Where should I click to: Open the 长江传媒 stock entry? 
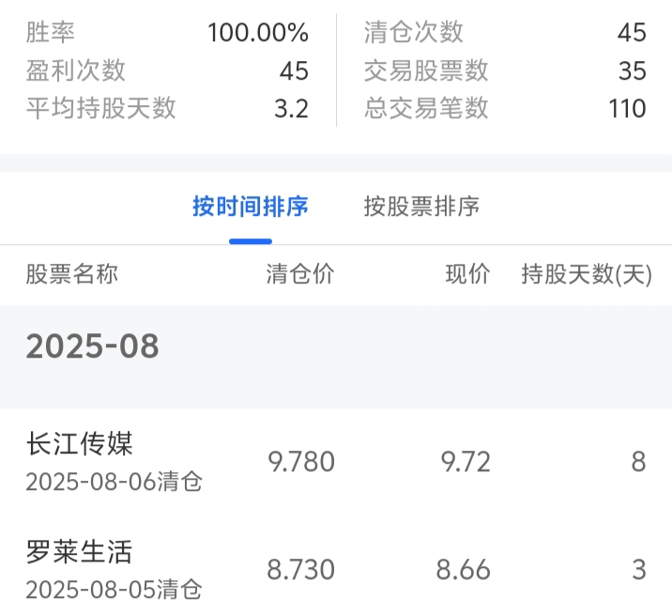[x=336, y=462]
